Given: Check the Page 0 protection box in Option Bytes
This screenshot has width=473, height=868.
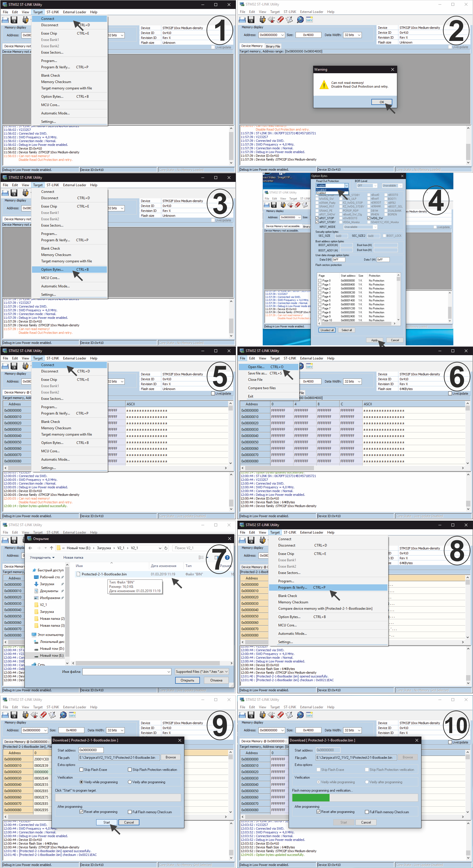Looking at the screenshot, I should click(x=320, y=280).
